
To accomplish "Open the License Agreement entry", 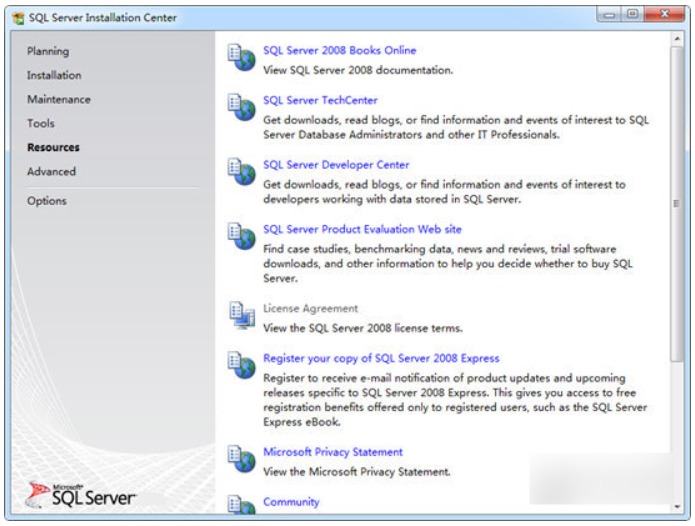I will click(x=310, y=308).
